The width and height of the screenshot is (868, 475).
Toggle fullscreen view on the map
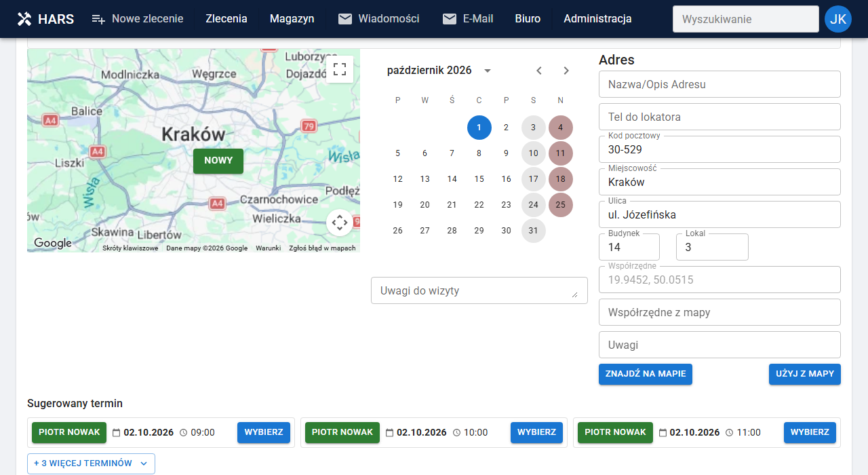(340, 69)
